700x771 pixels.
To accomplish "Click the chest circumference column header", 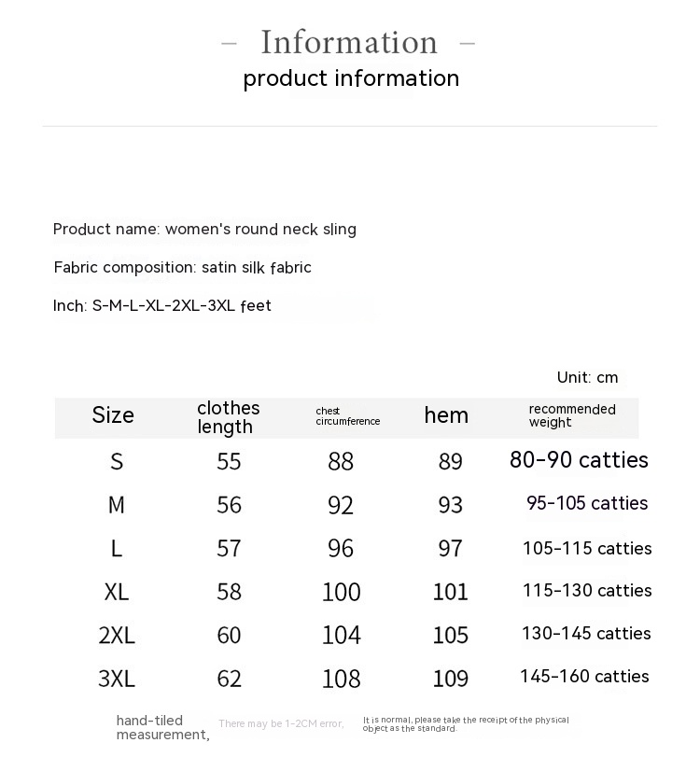I will click(x=347, y=416).
